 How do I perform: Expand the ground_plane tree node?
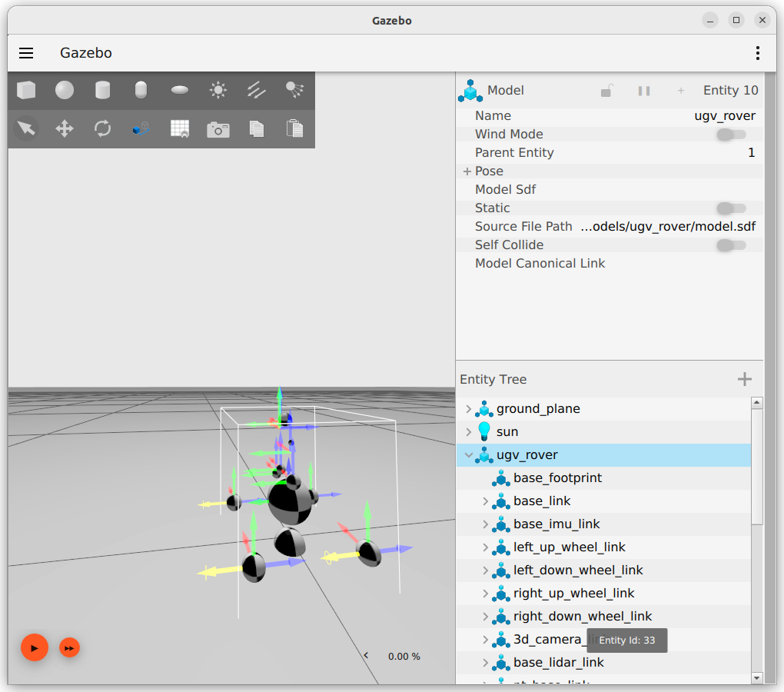(469, 409)
